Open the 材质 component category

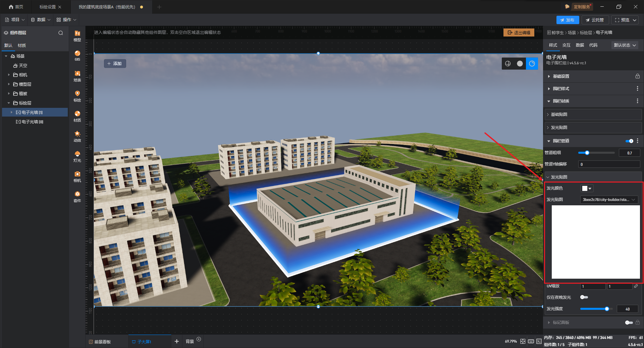point(77,116)
